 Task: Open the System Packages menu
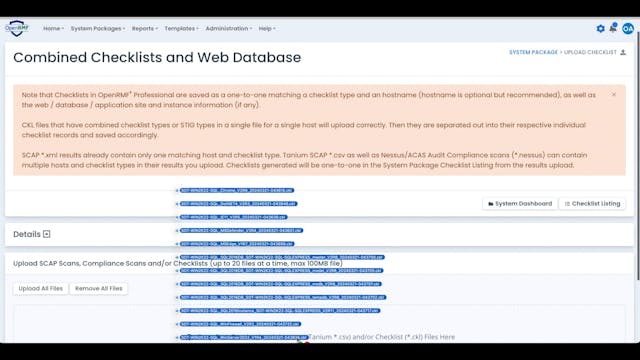click(x=98, y=29)
